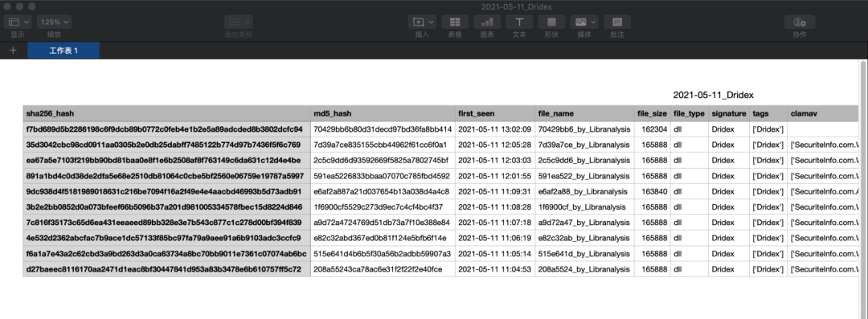Click the md5_hash header cell

tap(383, 113)
